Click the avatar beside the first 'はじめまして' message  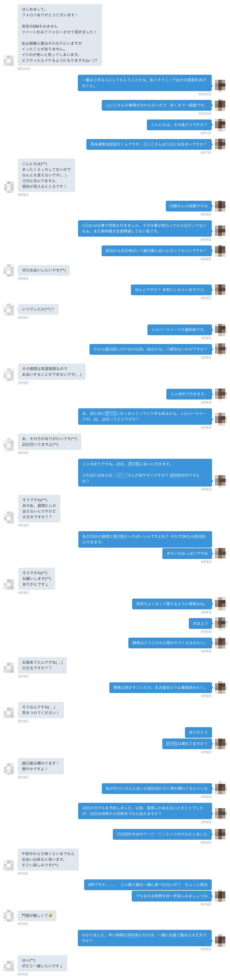point(9,61)
